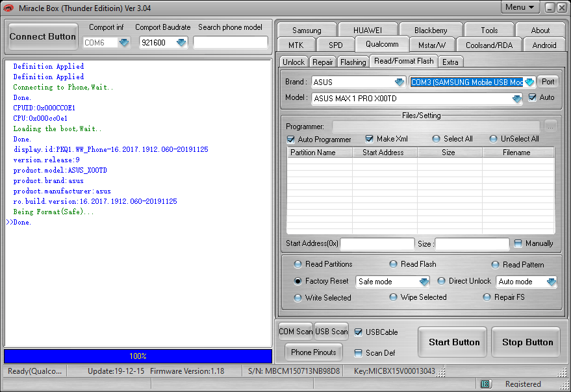The height and width of the screenshot is (392, 571).
Task: Switch to the HUAWEI tab
Action: tap(368, 31)
